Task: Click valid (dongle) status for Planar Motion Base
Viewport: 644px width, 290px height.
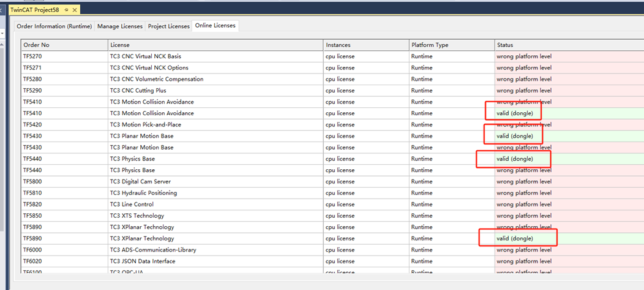Action: coord(515,136)
